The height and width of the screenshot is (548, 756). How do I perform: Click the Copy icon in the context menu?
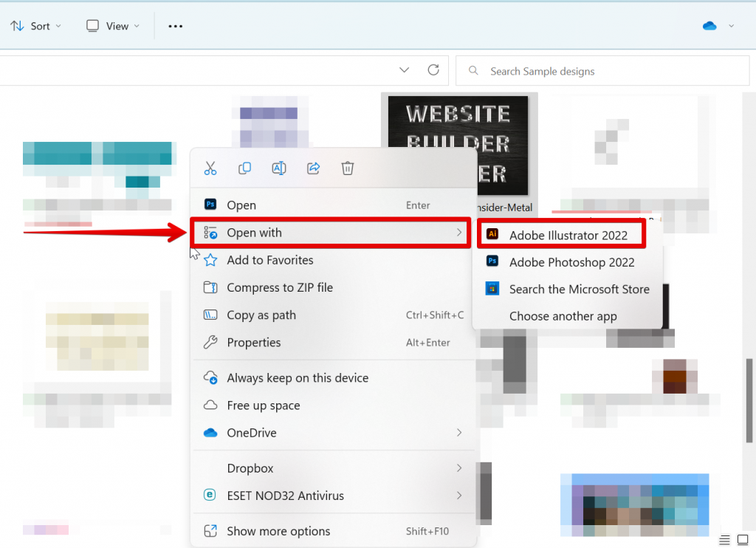click(244, 168)
